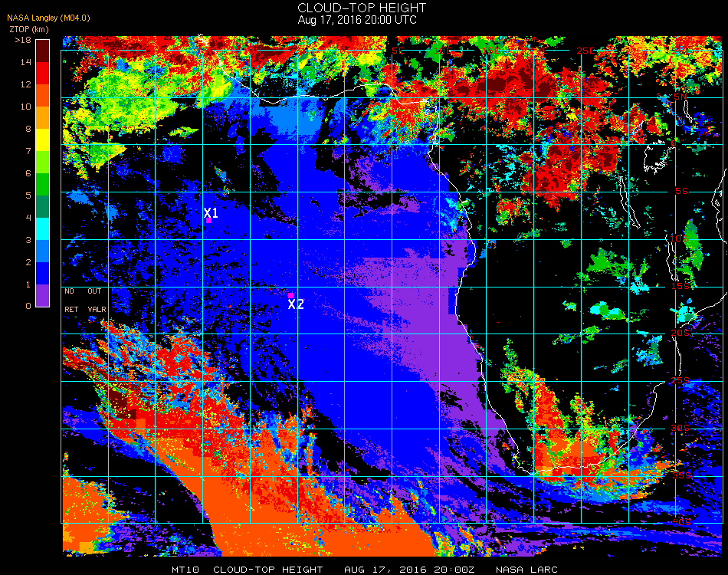This screenshot has width=728, height=575.
Task: Click the '8' legend value
Action: (28, 129)
